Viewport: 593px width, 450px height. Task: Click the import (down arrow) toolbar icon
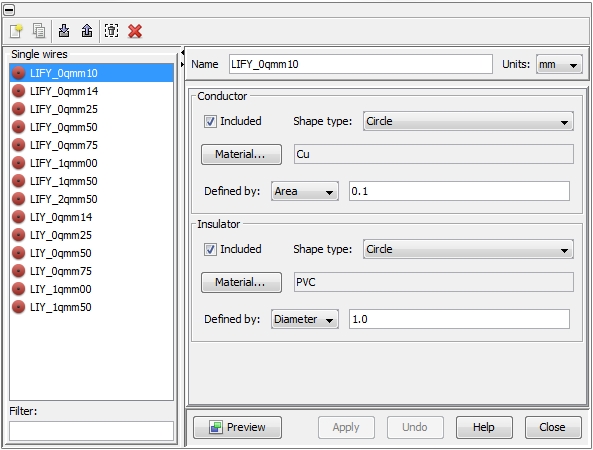coord(64,31)
